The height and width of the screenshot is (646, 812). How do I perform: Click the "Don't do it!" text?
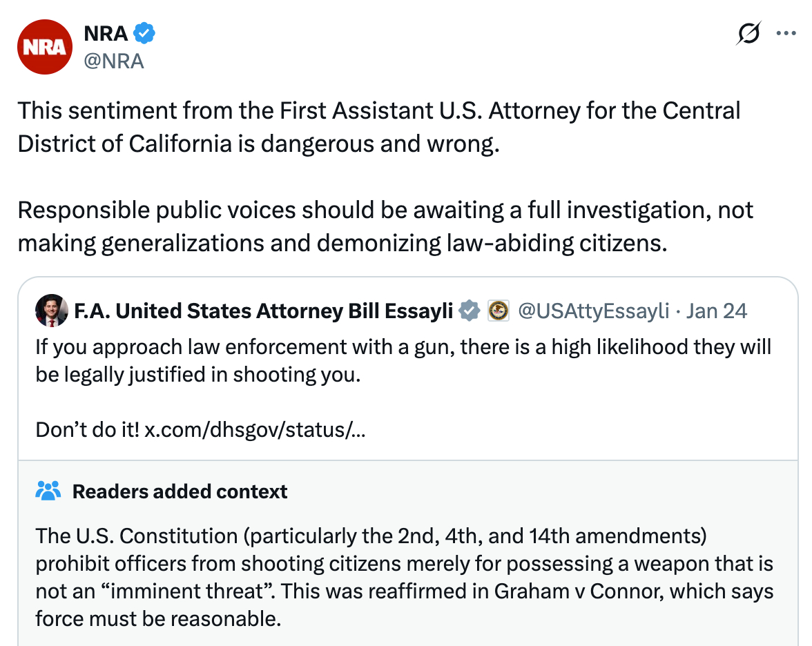point(87,431)
